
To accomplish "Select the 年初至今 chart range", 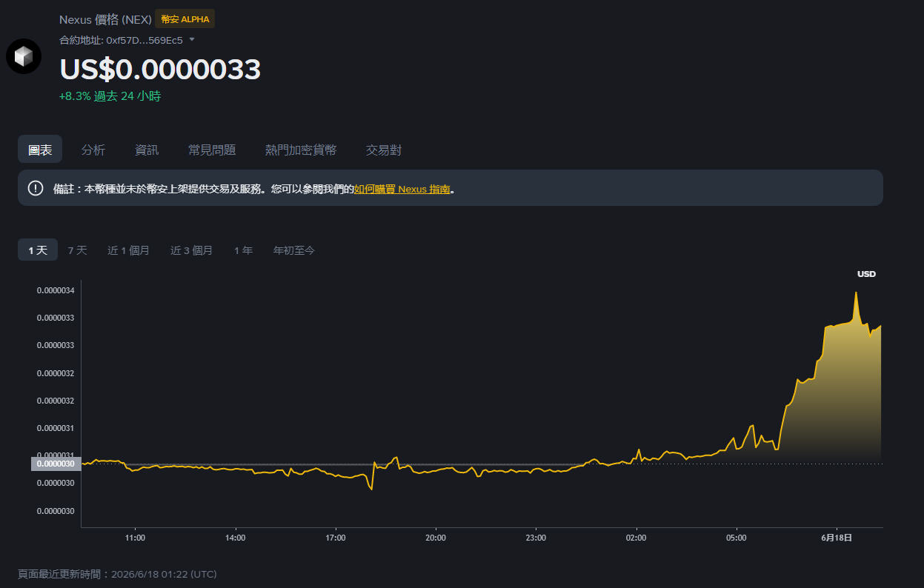I will (x=294, y=250).
